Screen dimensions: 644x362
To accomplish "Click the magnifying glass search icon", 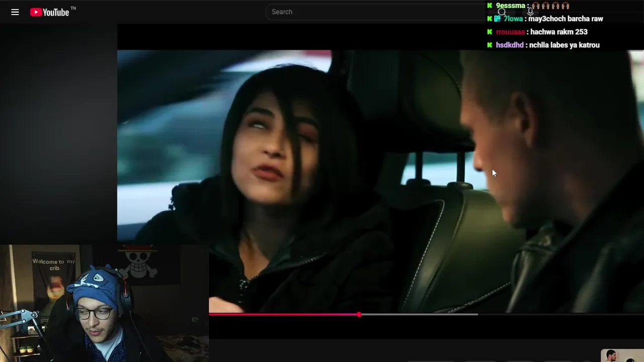I will (502, 12).
